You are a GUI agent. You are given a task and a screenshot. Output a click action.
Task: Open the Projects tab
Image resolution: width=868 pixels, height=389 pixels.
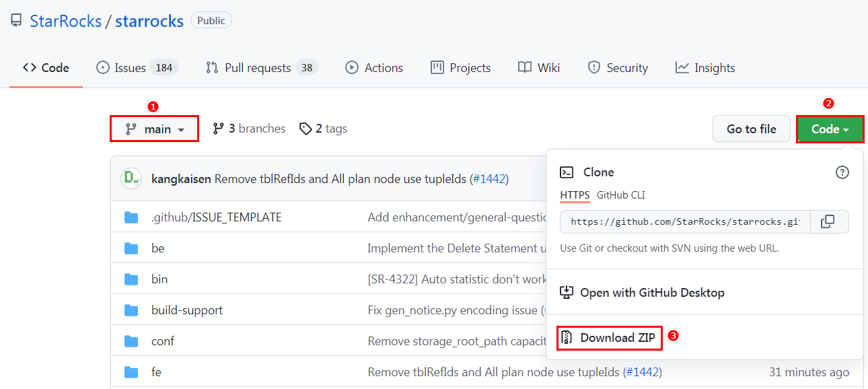pos(461,67)
